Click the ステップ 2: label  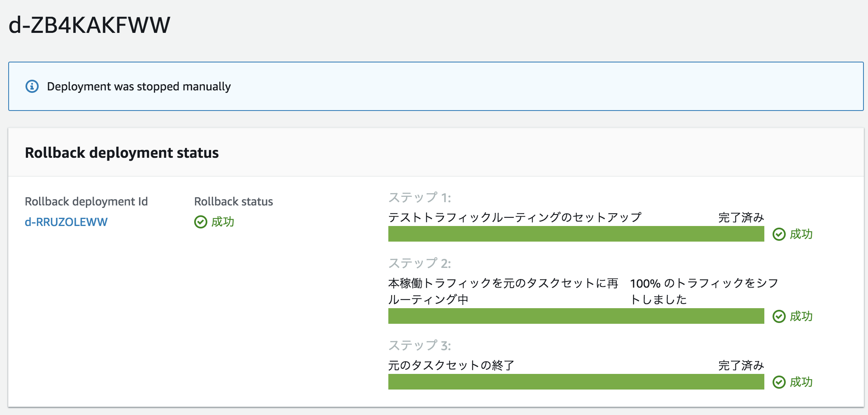point(420,263)
